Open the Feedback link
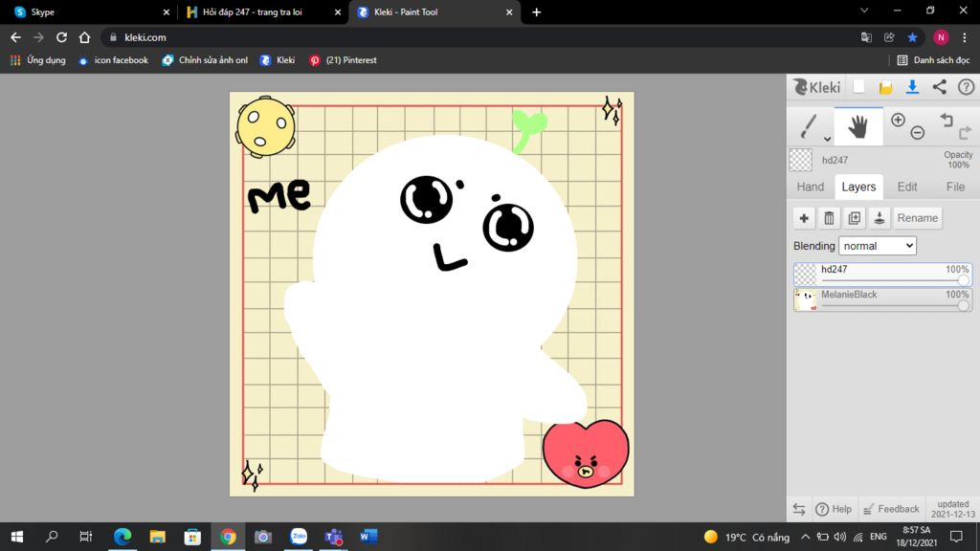The image size is (980, 551). click(x=891, y=509)
